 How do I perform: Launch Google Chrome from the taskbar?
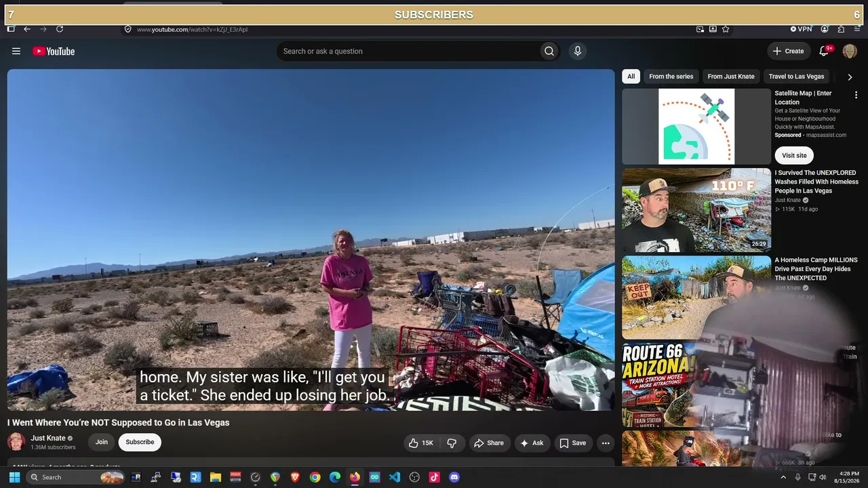pyautogui.click(x=315, y=477)
